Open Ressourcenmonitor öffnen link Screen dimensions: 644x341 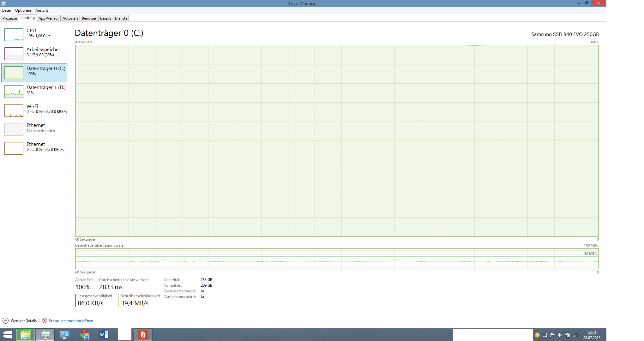tap(71, 321)
